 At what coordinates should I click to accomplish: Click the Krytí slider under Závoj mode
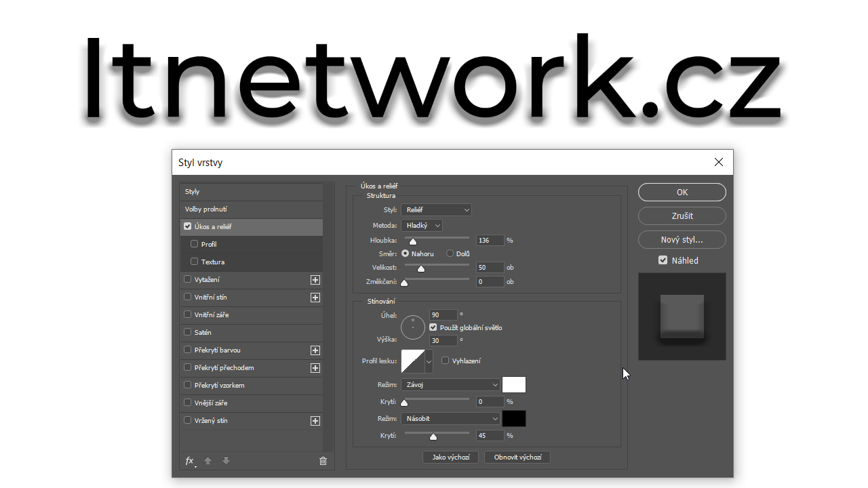click(x=404, y=403)
